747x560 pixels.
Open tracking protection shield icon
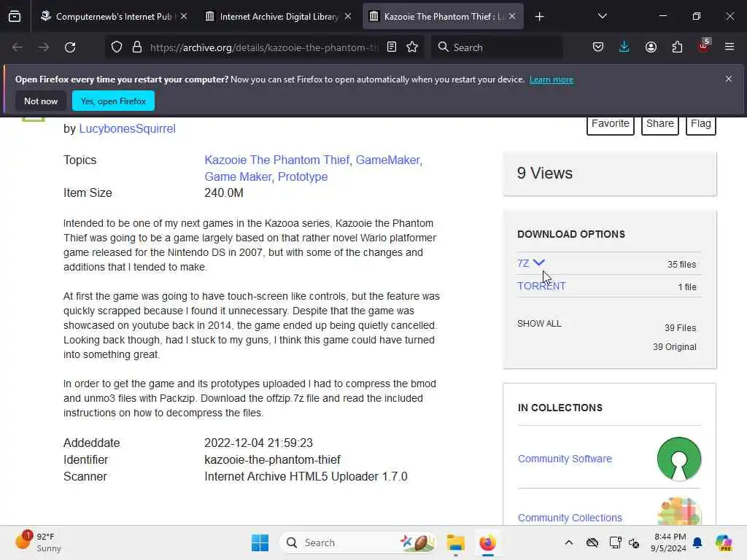tap(117, 47)
